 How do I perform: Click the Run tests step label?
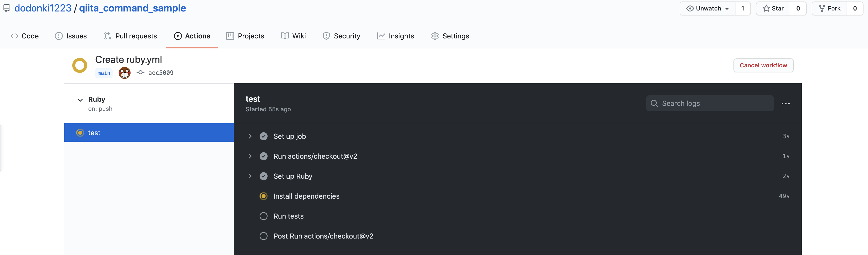pyautogui.click(x=289, y=216)
